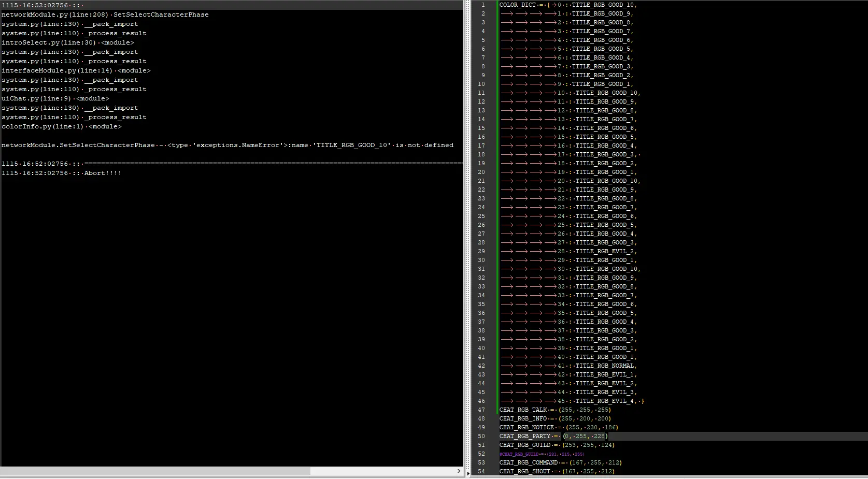Click the colorInfo.py(line:1) traceback entry

tap(61, 127)
